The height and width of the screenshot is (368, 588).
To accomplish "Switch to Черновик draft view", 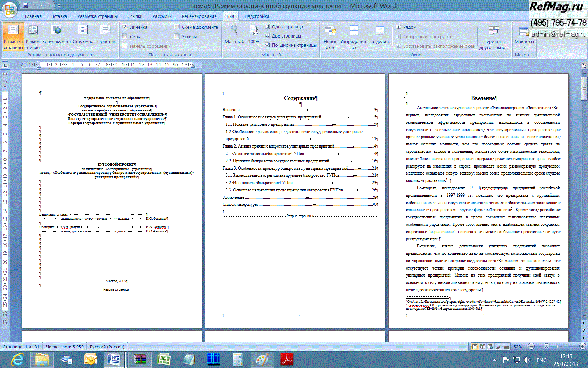I will [x=105, y=35].
